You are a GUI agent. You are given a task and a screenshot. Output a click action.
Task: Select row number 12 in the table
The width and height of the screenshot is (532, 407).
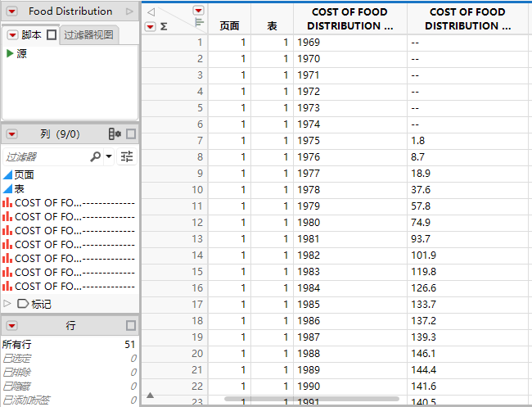(174, 223)
